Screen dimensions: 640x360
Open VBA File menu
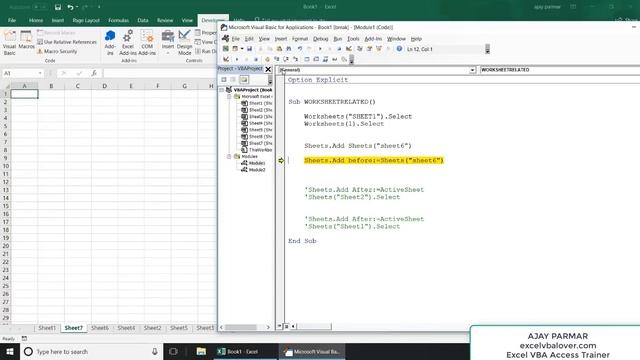tap(236, 39)
